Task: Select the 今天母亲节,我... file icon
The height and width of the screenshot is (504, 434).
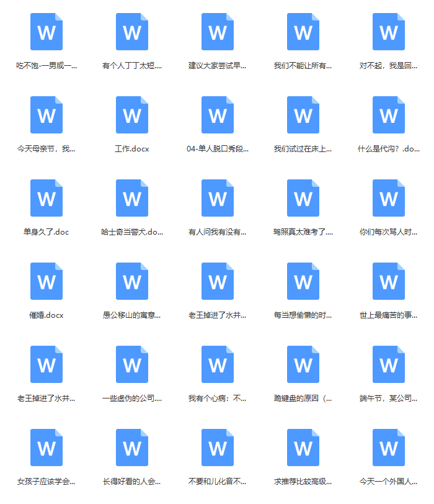Action: pyautogui.click(x=46, y=115)
